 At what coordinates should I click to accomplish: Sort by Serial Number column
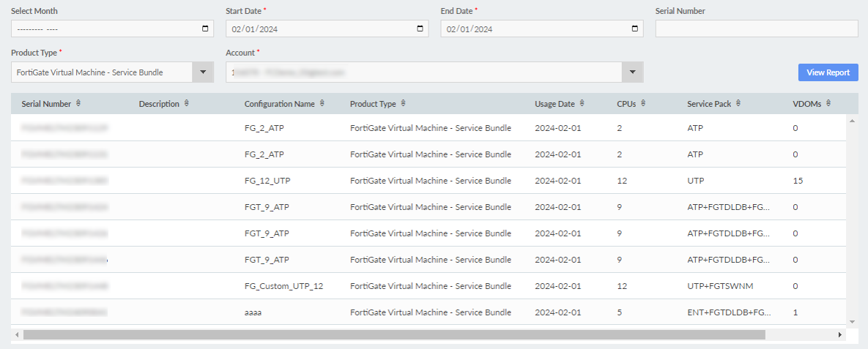point(78,103)
